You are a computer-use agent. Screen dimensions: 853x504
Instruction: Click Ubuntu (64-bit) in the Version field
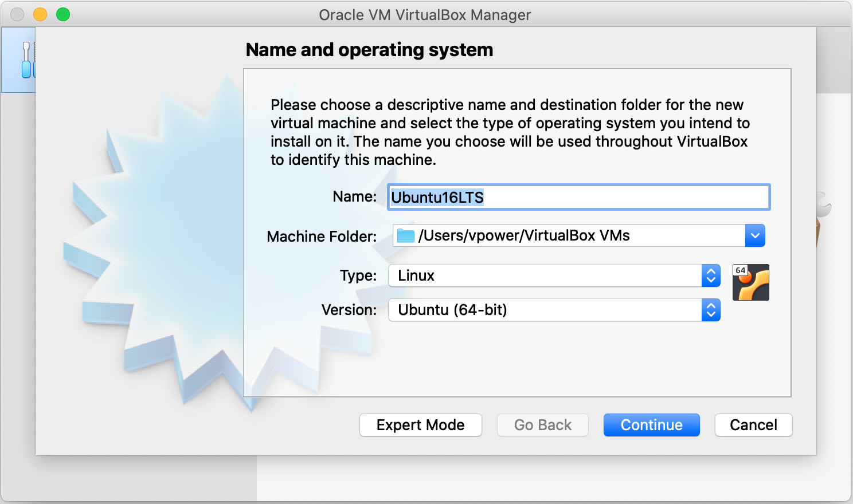click(452, 310)
